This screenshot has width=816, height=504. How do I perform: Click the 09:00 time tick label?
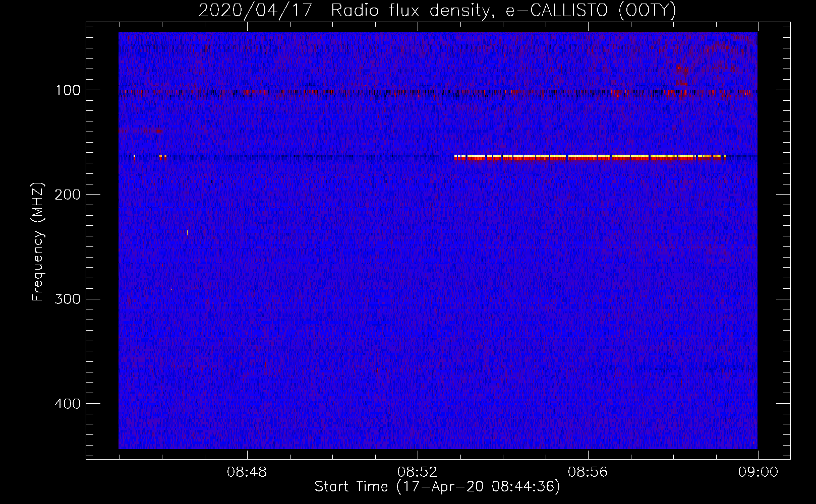click(758, 472)
